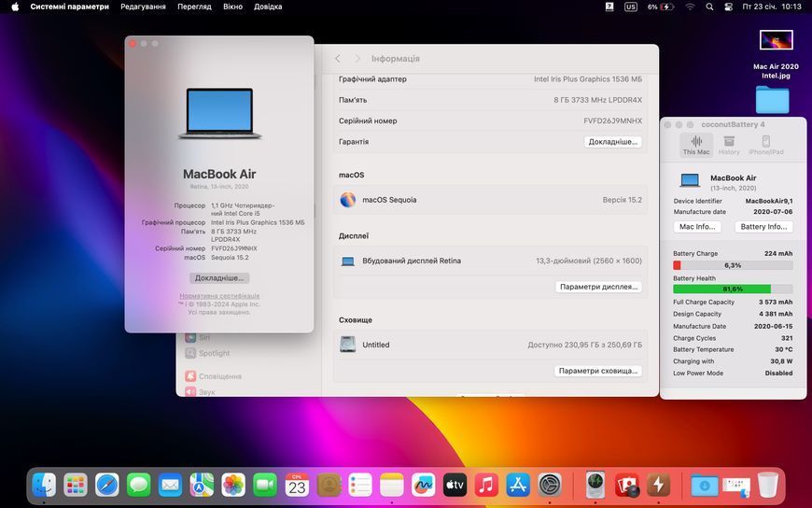Open Mail app in the dock
Screen dimensions: 812x508
click(x=171, y=486)
